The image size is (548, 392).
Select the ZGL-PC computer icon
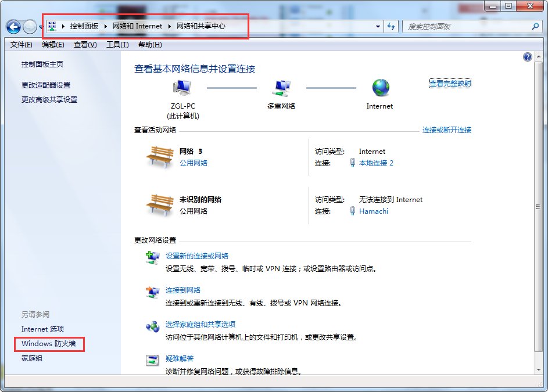click(x=181, y=85)
